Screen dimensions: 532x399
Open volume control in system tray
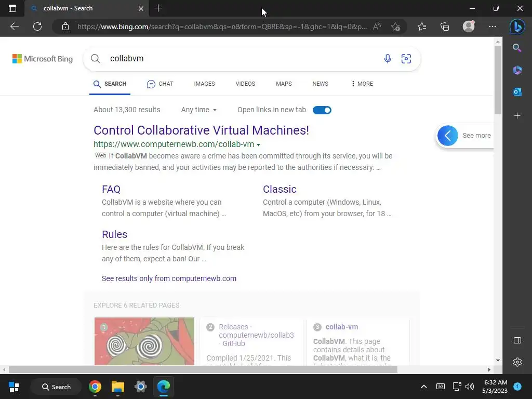click(470, 387)
